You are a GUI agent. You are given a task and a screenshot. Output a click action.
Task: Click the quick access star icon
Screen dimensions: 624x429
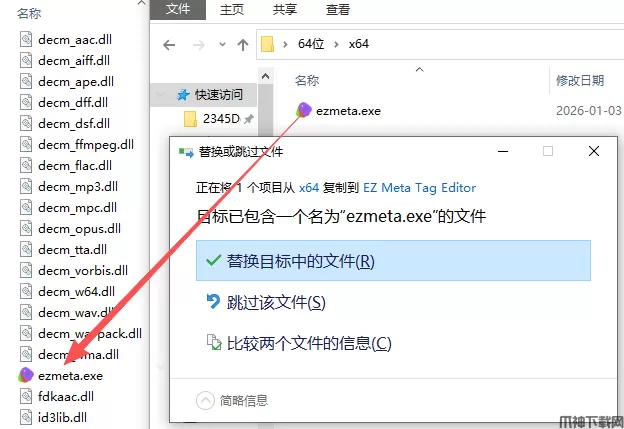183,95
